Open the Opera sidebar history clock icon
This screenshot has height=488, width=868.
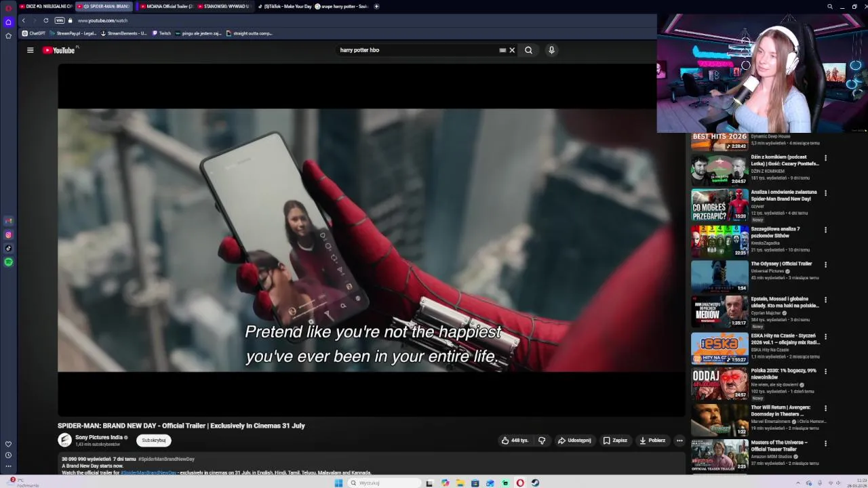[x=8, y=455]
